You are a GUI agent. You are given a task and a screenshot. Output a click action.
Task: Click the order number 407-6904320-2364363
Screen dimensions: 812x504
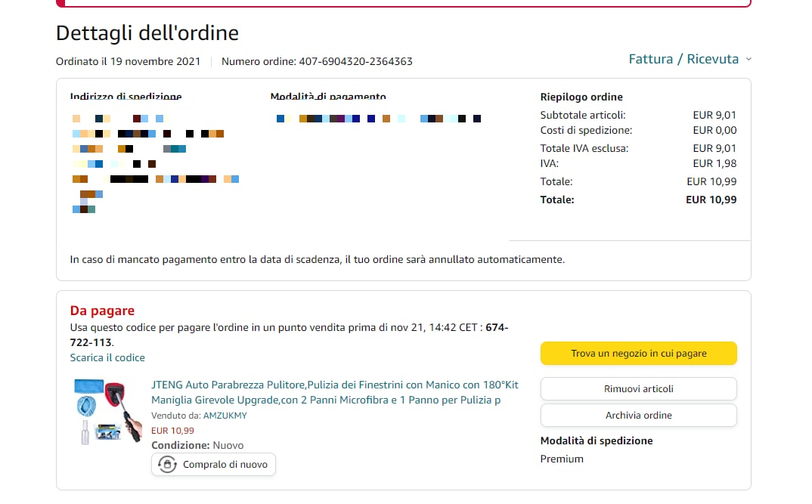pos(355,61)
